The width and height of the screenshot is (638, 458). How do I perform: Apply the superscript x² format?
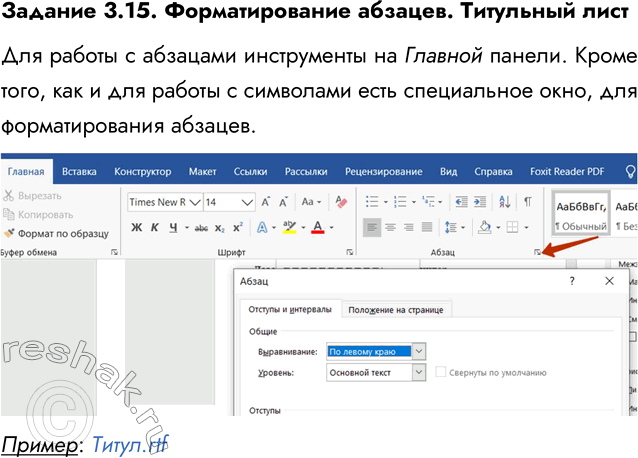tap(239, 227)
